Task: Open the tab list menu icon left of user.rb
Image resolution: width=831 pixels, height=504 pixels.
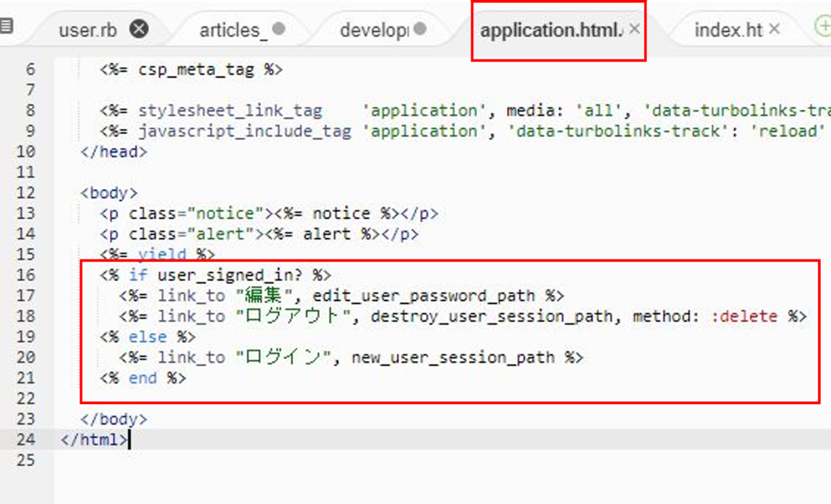Action: pos(6,27)
